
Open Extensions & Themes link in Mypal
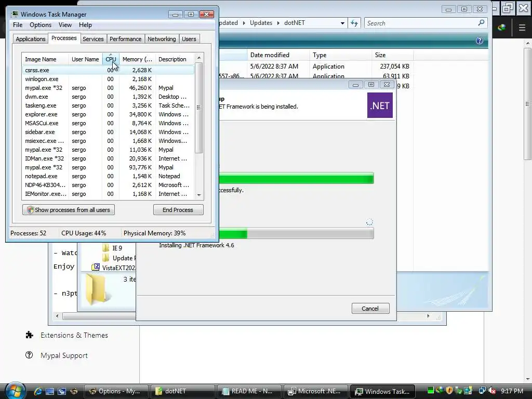click(74, 335)
